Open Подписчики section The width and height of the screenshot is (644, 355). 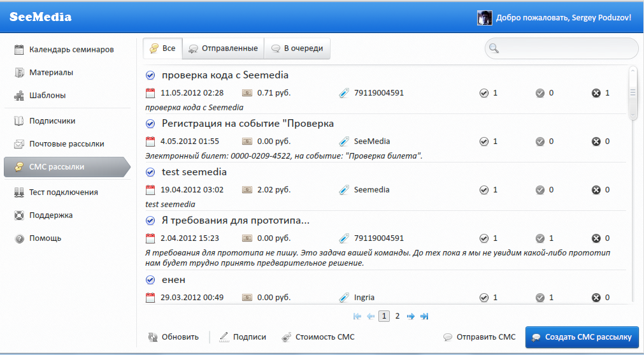[x=45, y=121]
